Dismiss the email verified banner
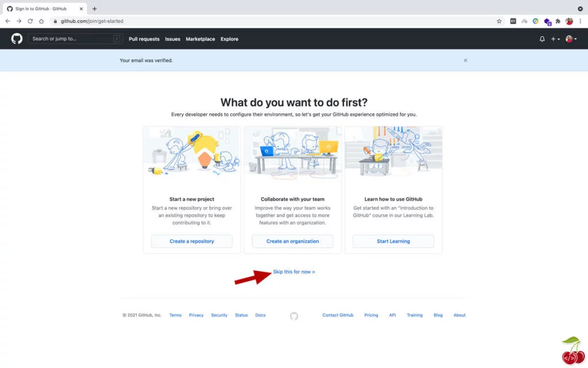The width and height of the screenshot is (588, 368). [x=466, y=60]
